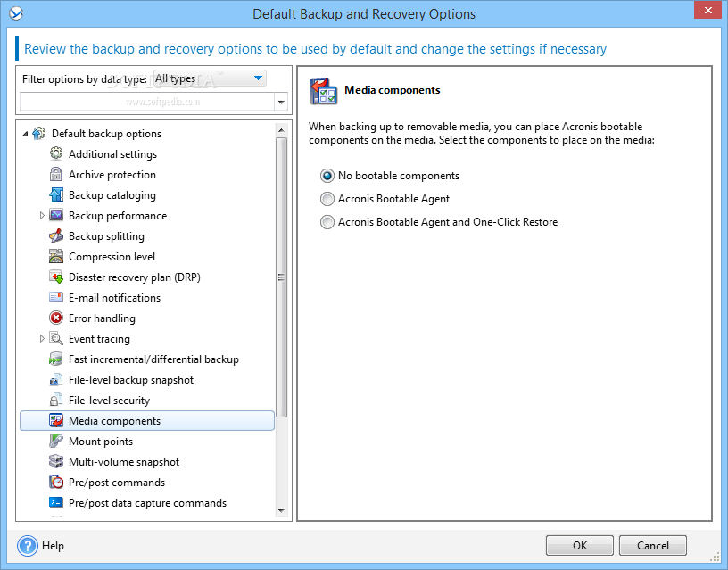Select Multi-volume snapshot in the tree
Viewport: 728px width, 570px height.
(124, 462)
